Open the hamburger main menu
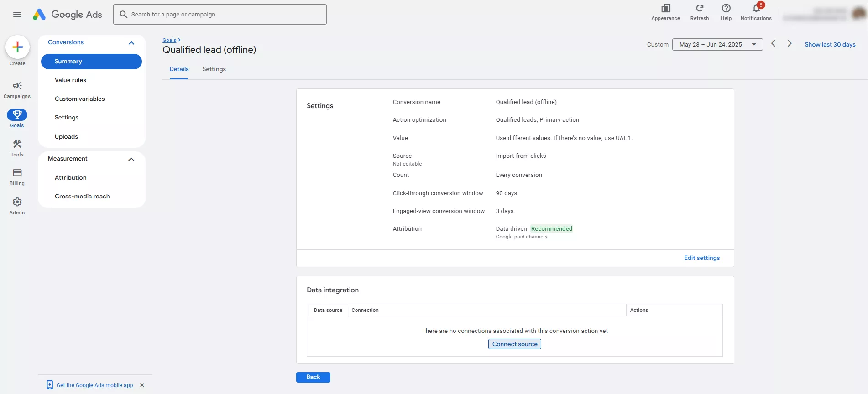 click(x=17, y=15)
